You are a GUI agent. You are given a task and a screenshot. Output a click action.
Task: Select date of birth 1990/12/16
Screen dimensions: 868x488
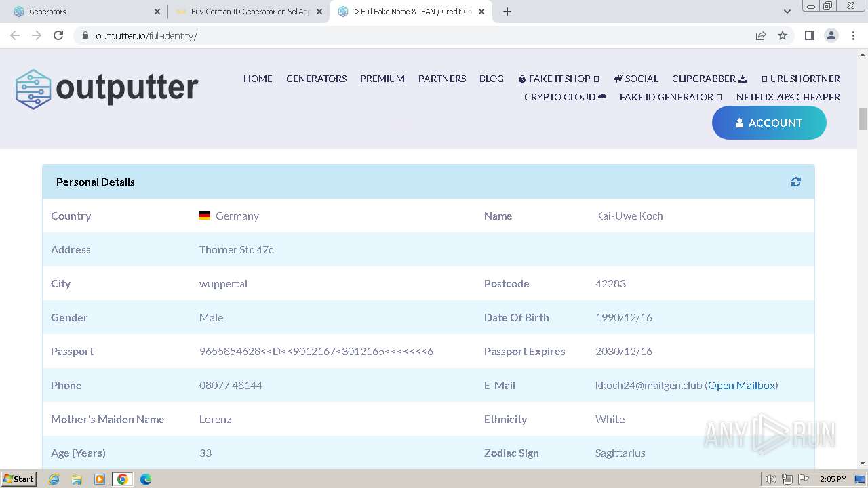coord(624,317)
